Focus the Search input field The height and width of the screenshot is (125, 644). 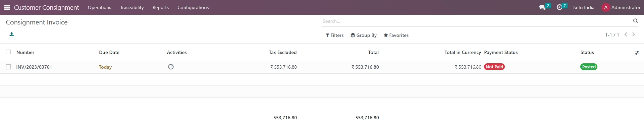(x=476, y=21)
